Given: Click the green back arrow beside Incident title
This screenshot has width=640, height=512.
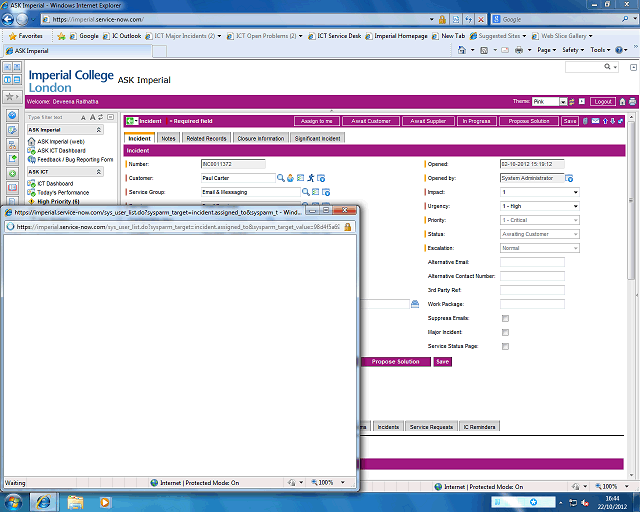Looking at the screenshot, I should (x=132, y=121).
